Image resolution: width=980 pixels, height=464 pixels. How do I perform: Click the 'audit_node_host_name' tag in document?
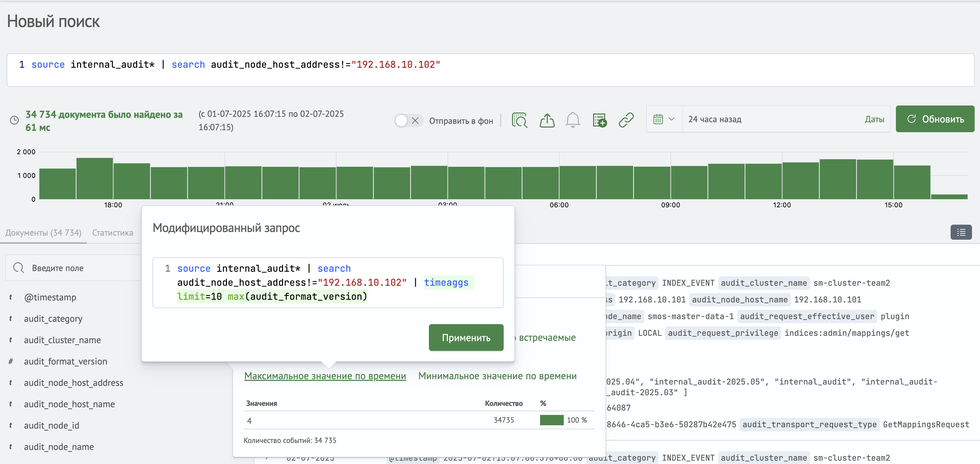coord(739,299)
